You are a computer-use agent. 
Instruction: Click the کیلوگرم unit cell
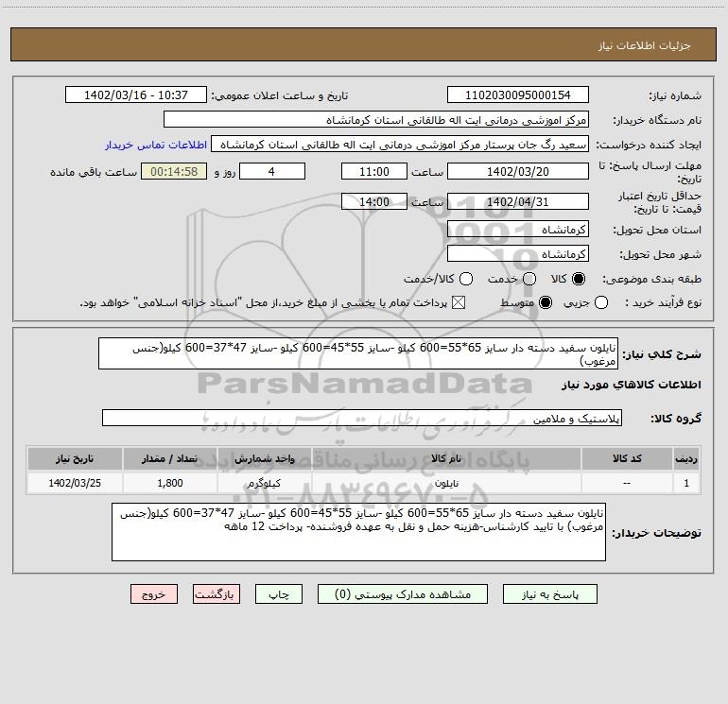click(x=264, y=483)
